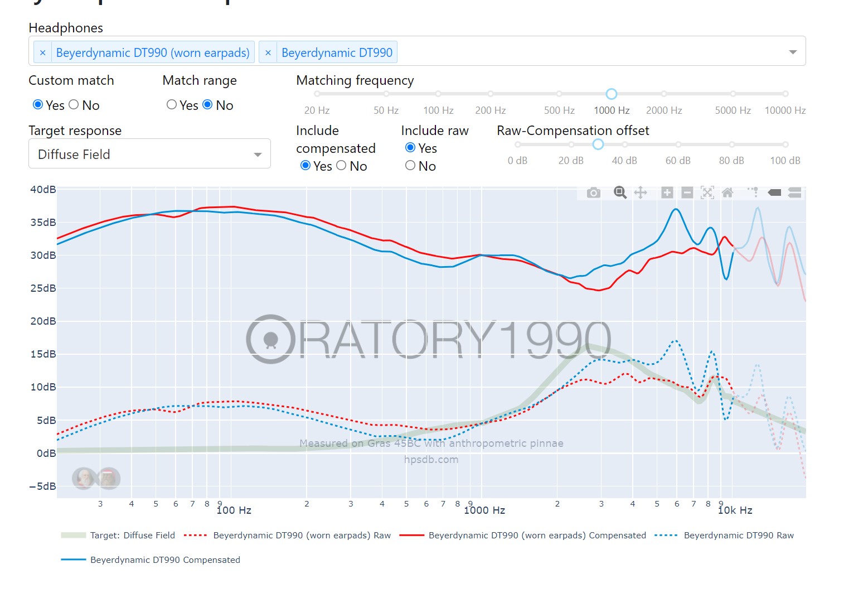Remove Beyerdynamic DT990 (worn earpads) tag

click(x=42, y=52)
